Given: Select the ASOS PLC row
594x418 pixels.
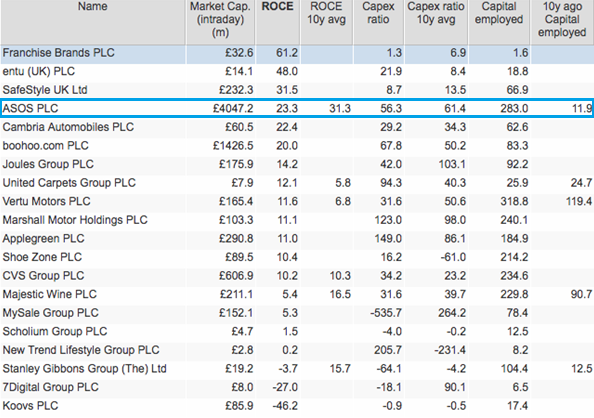Looking at the screenshot, I should click(x=297, y=108).
